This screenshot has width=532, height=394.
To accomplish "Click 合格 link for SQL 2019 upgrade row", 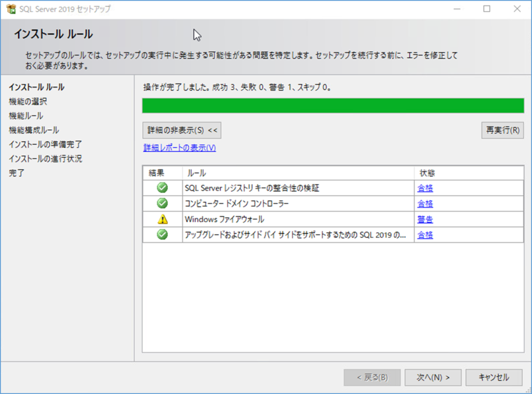I will 425,235.
